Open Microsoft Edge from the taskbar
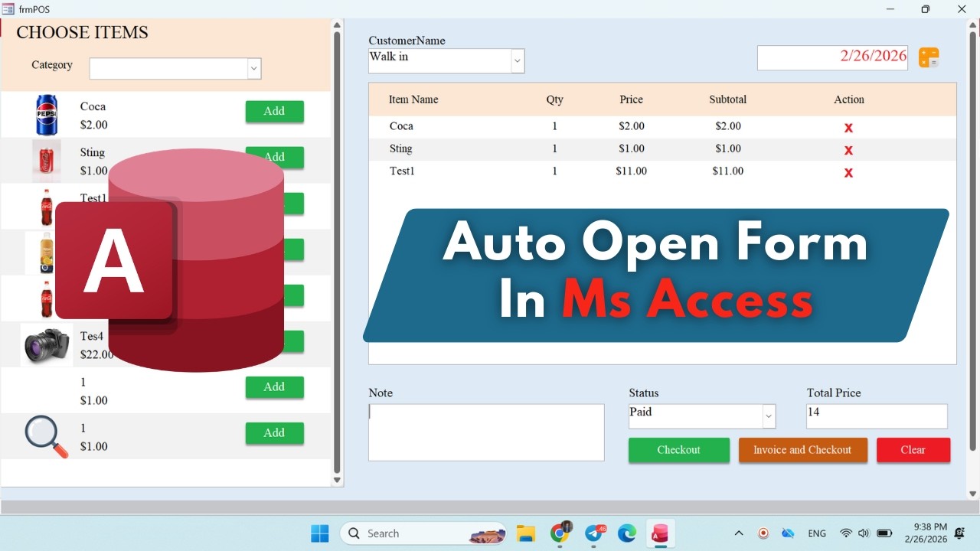 pos(627,533)
